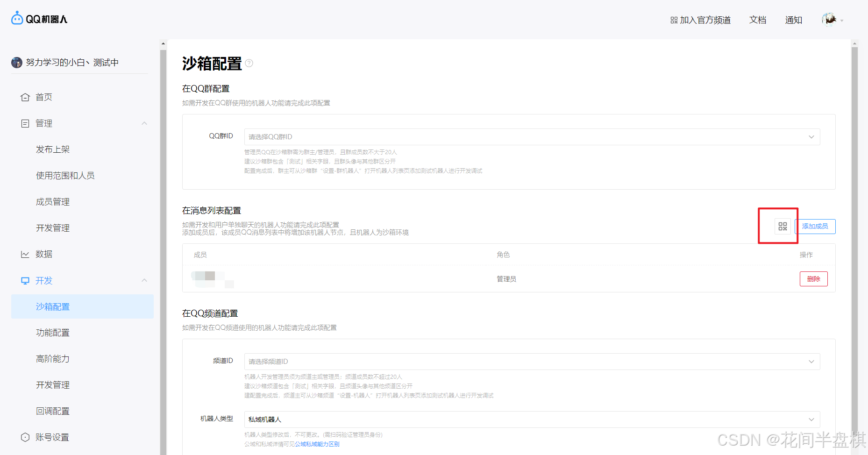Open the help question-mark icon beside 沙箱配置
868x455 pixels.
pyautogui.click(x=249, y=63)
